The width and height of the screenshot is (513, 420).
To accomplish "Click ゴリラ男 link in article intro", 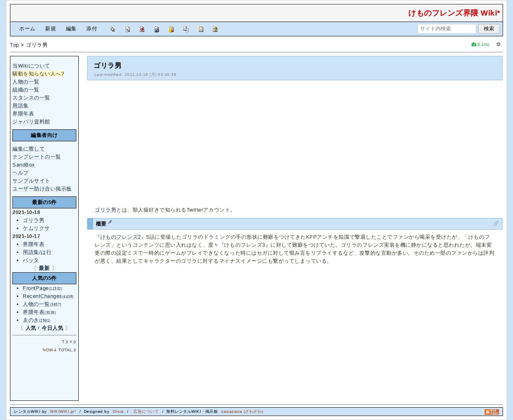I will click(x=105, y=210).
